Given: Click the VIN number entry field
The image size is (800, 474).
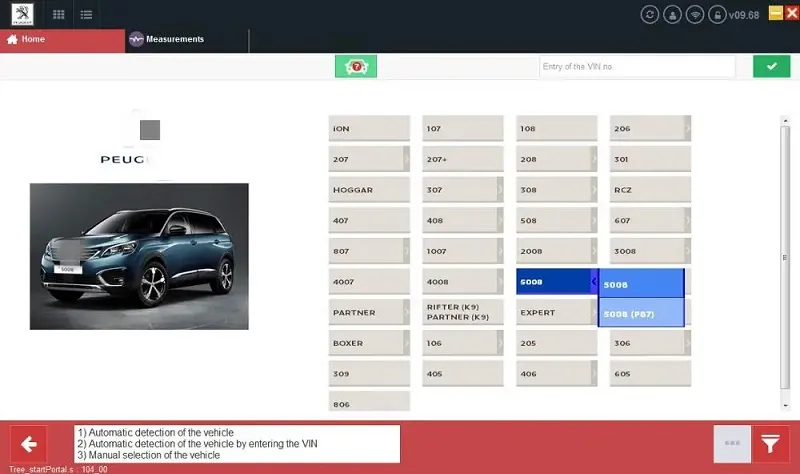Looking at the screenshot, I should pos(637,66).
